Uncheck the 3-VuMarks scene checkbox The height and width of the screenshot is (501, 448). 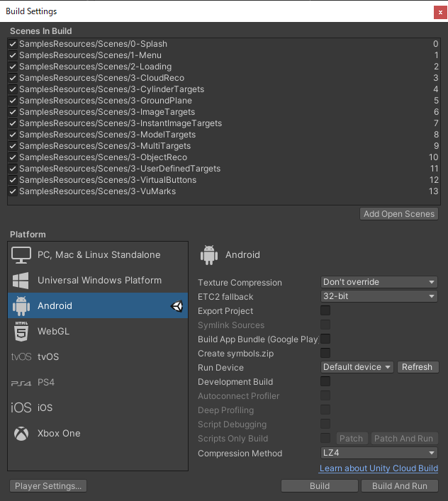(13, 191)
